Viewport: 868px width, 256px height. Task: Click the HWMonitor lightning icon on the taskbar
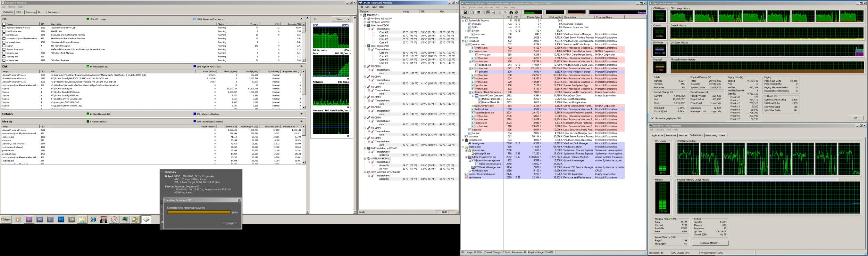[x=146, y=219]
